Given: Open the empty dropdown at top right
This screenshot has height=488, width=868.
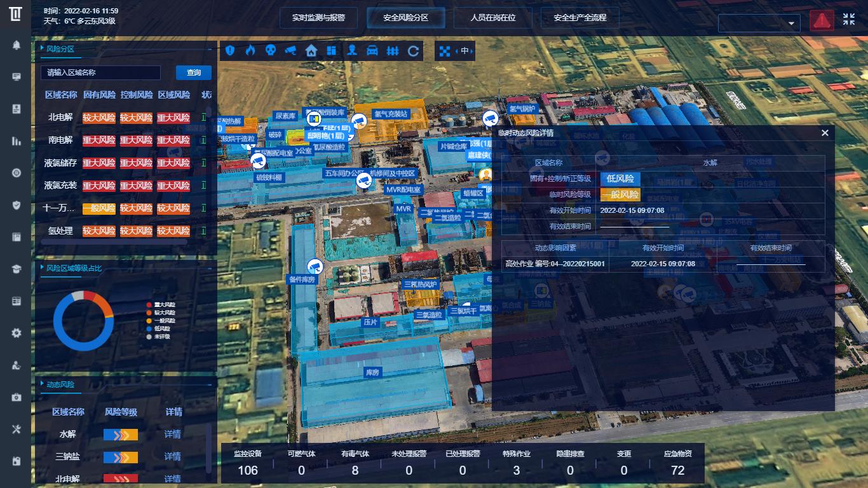Looking at the screenshot, I should click(x=759, y=23).
